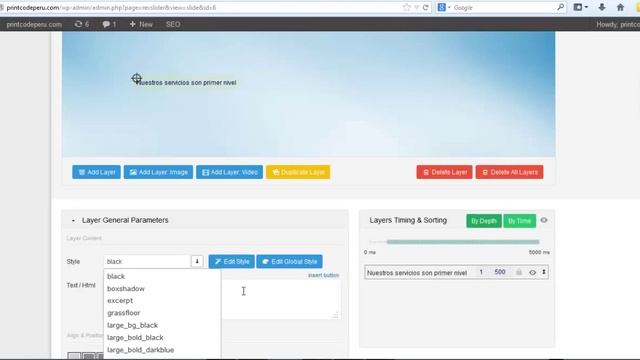The height and width of the screenshot is (360, 640).
Task: Click the layer time field 500
Action: (x=500, y=272)
